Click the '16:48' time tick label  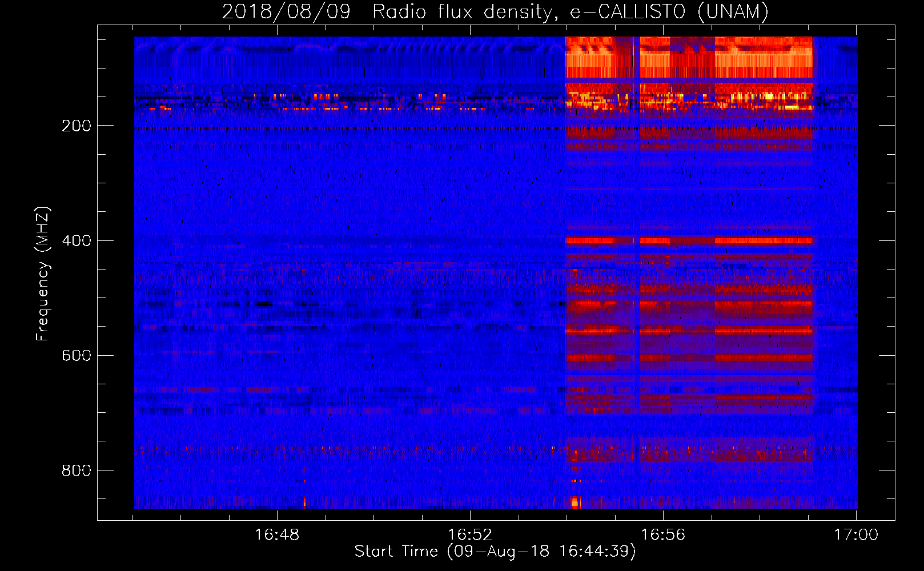pos(277,535)
